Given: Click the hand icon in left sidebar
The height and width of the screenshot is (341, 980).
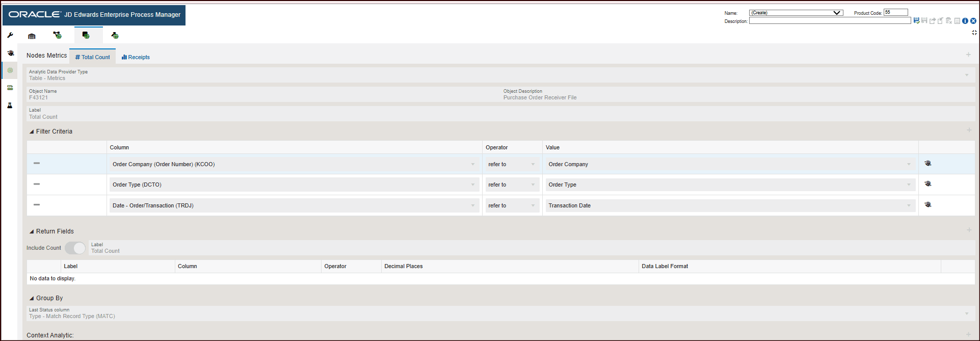Looking at the screenshot, I should pyautogui.click(x=10, y=53).
